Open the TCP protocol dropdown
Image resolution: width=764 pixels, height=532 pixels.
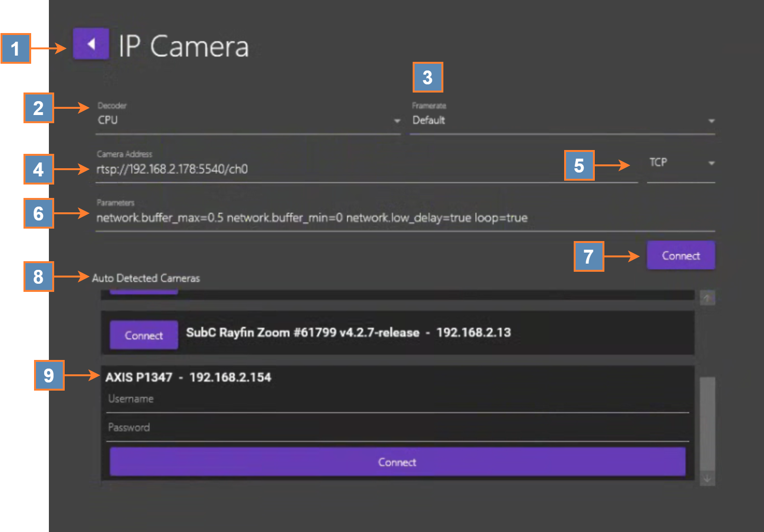coord(681,163)
